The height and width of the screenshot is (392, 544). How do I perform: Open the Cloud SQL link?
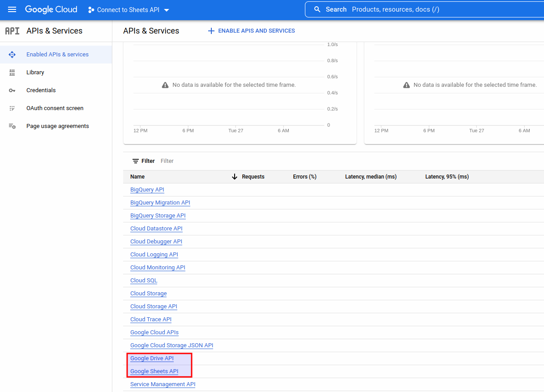pyautogui.click(x=144, y=281)
